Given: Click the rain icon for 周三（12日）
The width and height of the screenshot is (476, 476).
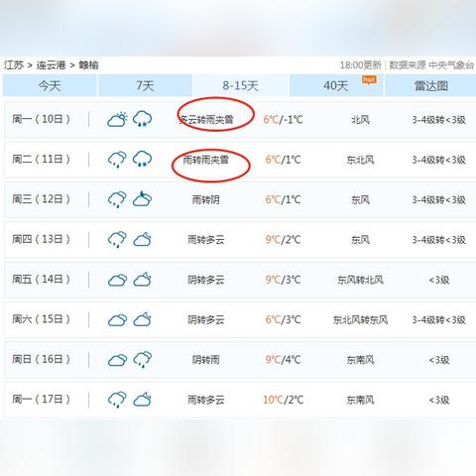Looking at the screenshot, I should point(117,199).
